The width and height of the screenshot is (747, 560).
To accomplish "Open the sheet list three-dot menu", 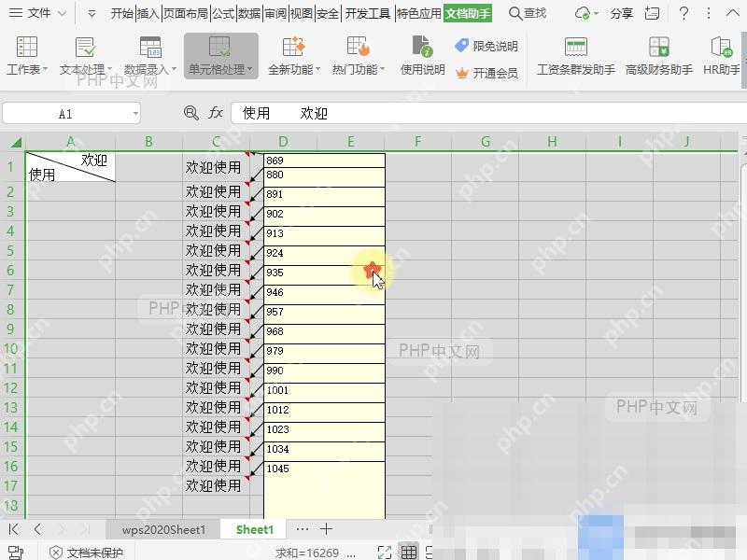I will click(x=302, y=529).
